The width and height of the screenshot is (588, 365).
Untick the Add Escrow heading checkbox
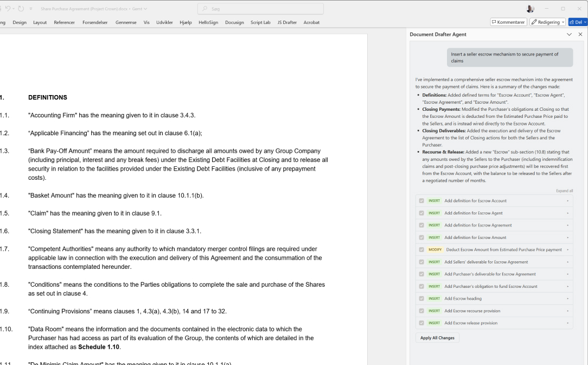421,299
